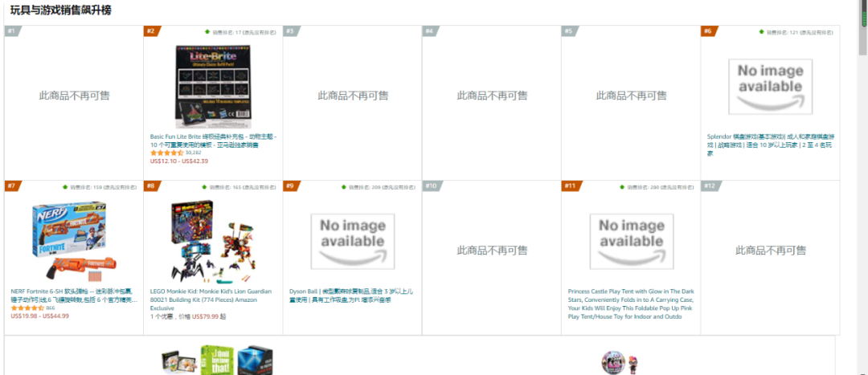The image size is (868, 375).
Task: Open the Lite-Brite refill pack product image
Action: click(x=213, y=87)
